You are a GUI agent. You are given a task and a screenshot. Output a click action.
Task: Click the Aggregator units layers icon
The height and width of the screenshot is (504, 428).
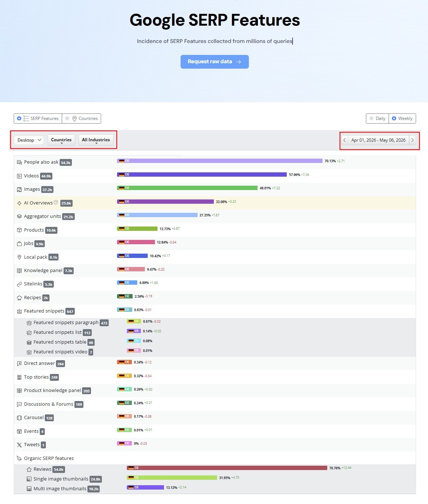point(19,217)
